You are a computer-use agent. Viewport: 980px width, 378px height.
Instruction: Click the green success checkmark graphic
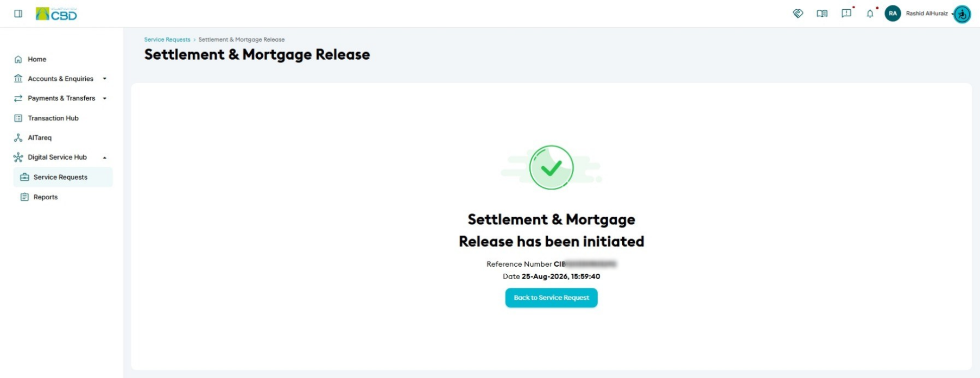(551, 167)
